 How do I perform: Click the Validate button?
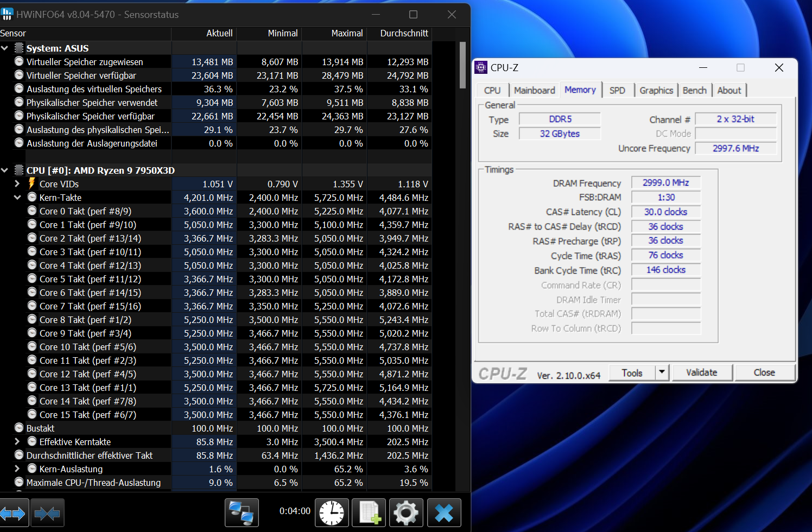click(701, 372)
